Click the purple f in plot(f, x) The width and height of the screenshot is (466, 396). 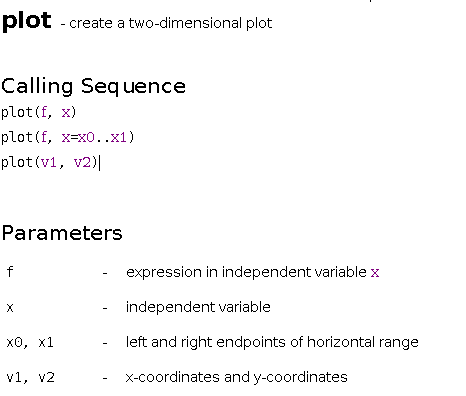44,112
